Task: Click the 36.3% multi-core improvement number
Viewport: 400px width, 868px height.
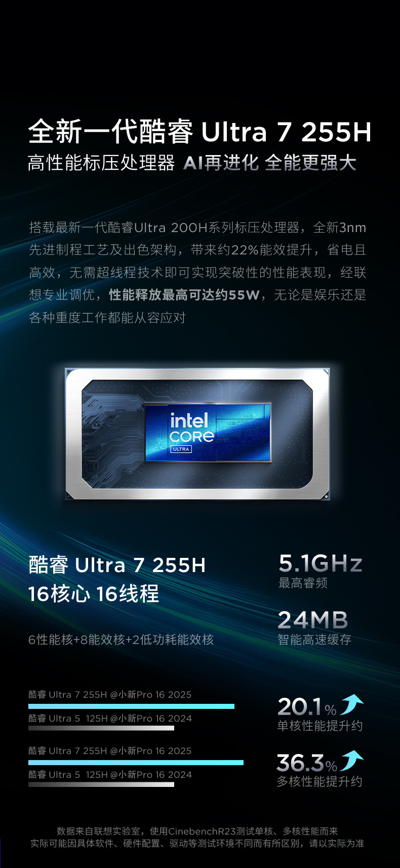Action: pos(307,763)
